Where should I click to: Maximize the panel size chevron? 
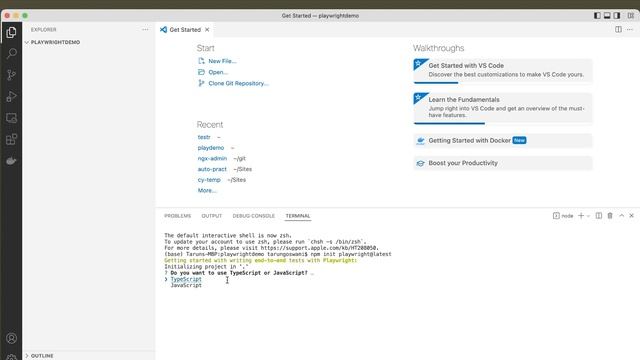(x=621, y=216)
